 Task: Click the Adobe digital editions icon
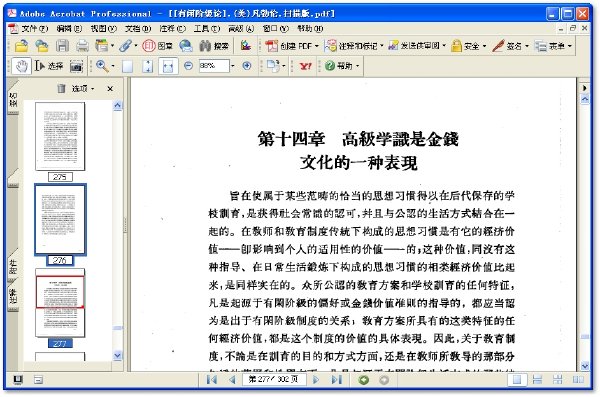pos(246,46)
